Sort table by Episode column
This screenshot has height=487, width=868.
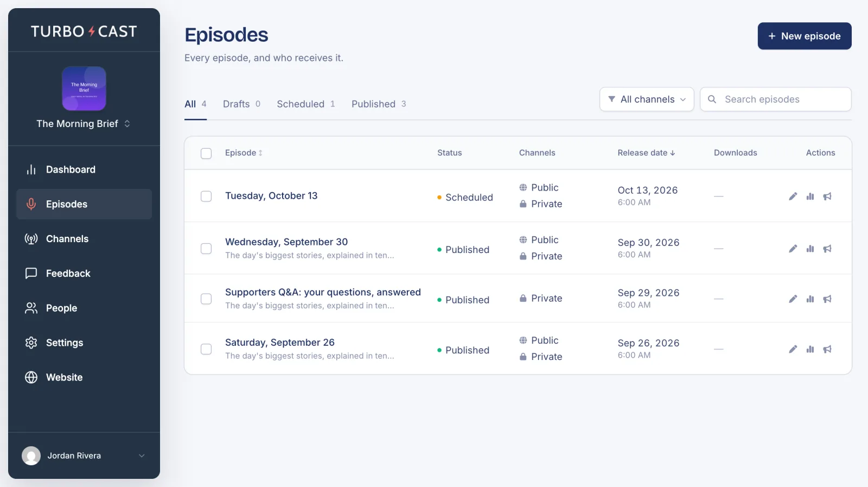click(x=244, y=153)
